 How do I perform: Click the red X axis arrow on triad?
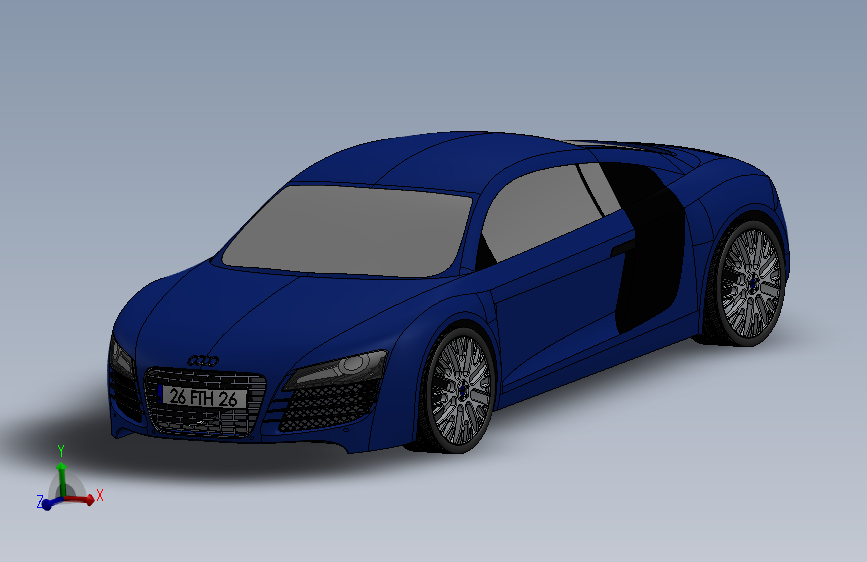pyautogui.click(x=79, y=499)
